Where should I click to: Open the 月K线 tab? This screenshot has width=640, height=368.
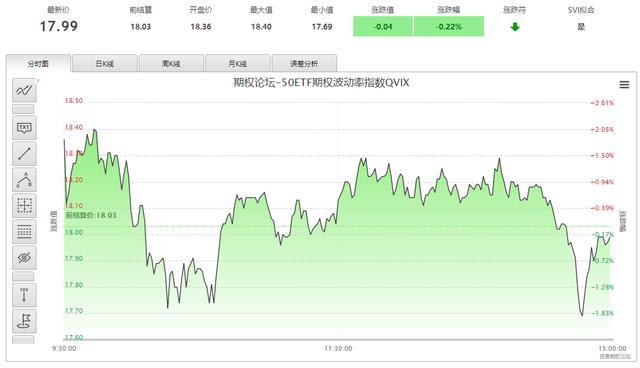(238, 63)
